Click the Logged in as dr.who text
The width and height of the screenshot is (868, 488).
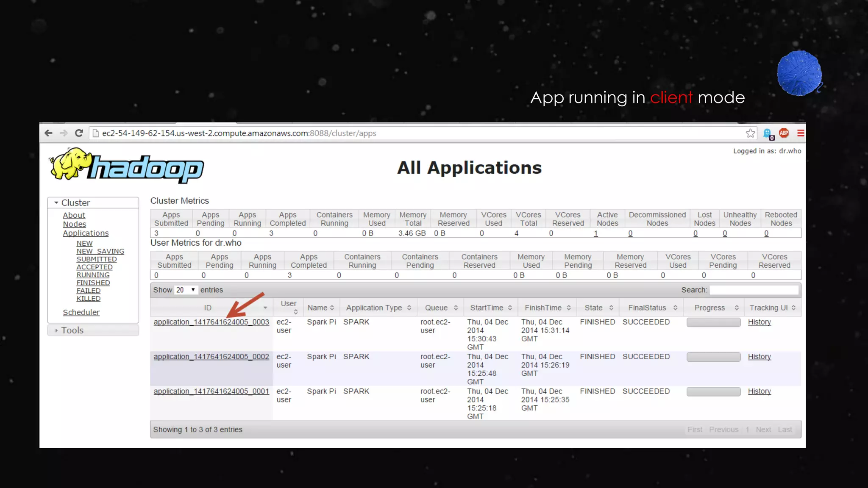767,151
